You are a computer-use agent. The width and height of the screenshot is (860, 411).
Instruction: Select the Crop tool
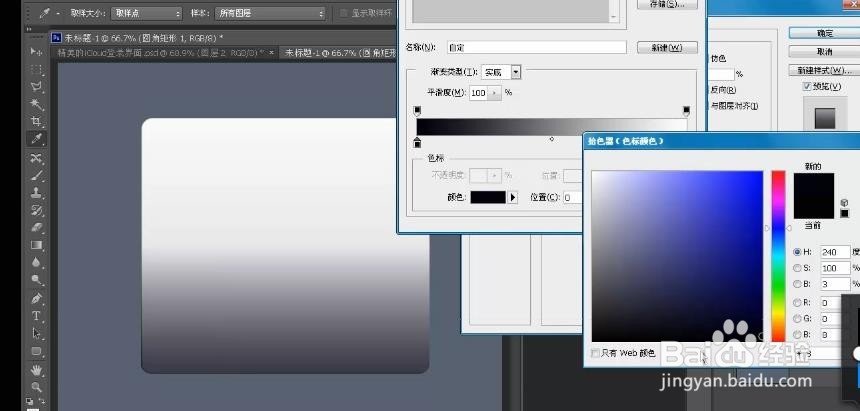(36, 121)
